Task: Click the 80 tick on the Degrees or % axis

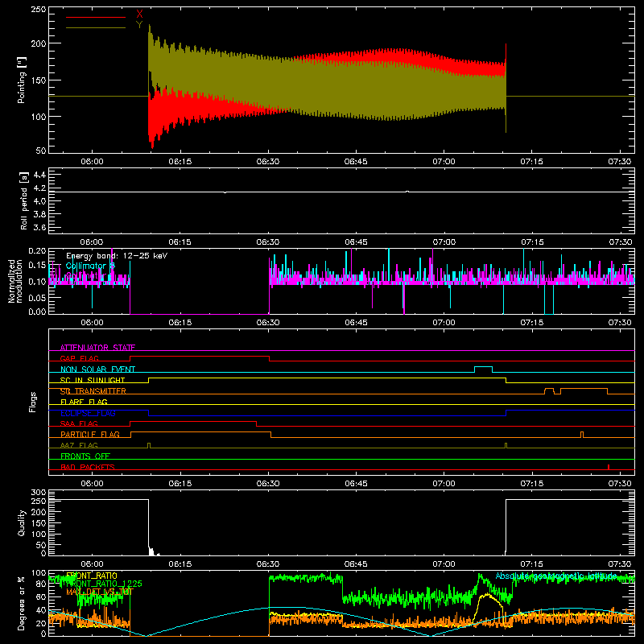Action: point(41,584)
